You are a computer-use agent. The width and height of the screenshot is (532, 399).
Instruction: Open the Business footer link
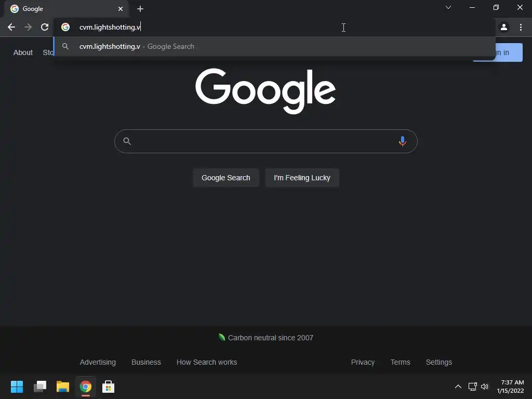pyautogui.click(x=146, y=362)
